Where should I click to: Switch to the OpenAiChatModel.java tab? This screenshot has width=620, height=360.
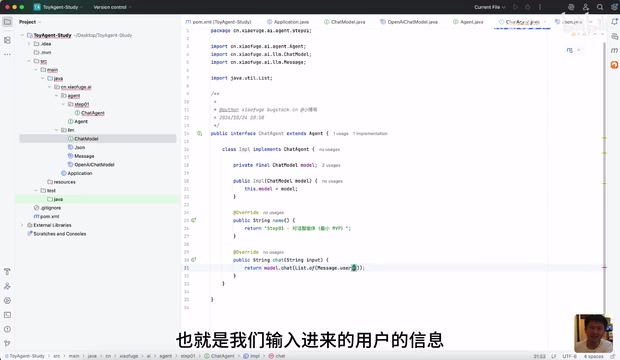coord(409,22)
